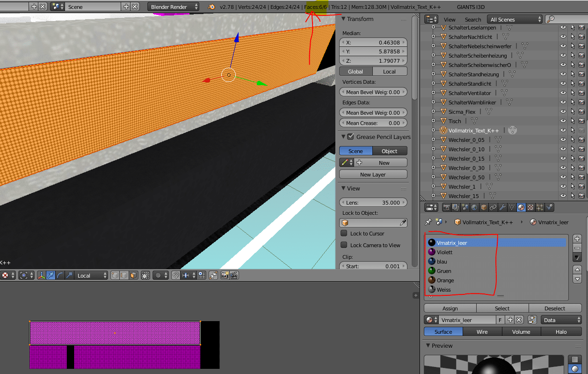Click the Assign material button
Viewport: 588px width, 374px height.
[x=450, y=308]
